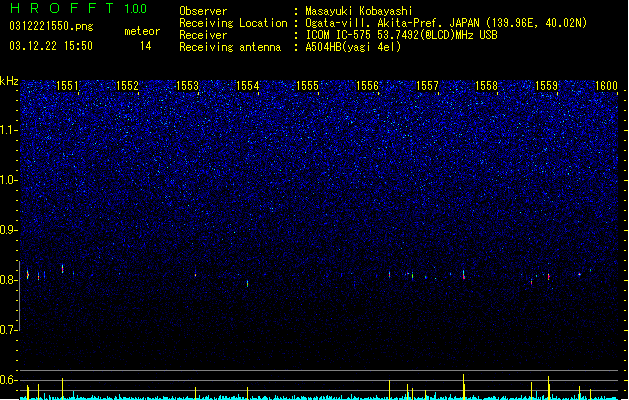Click the Observer name Masayuki Kobayashi
629x400 pixels.
coord(359,11)
